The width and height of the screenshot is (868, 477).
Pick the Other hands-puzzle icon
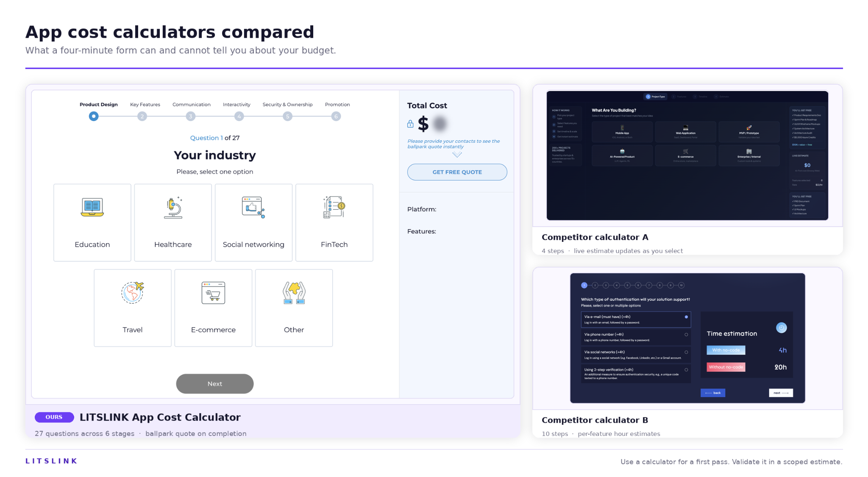click(x=294, y=293)
